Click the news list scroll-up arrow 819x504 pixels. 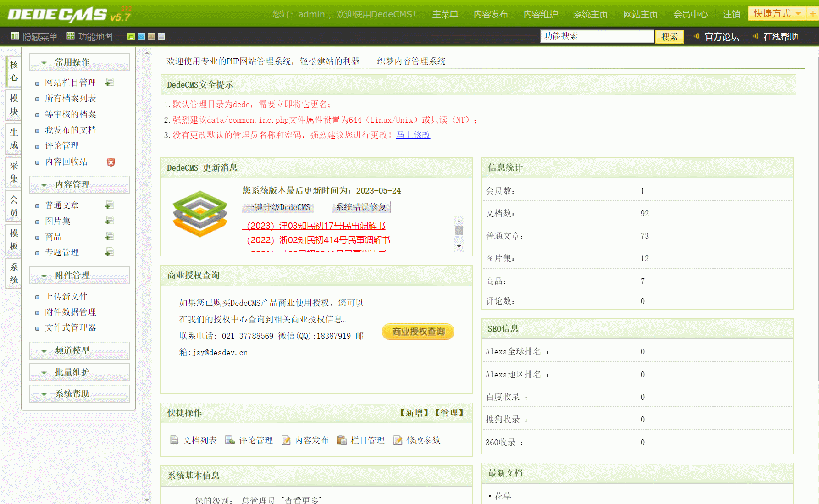[459, 221]
